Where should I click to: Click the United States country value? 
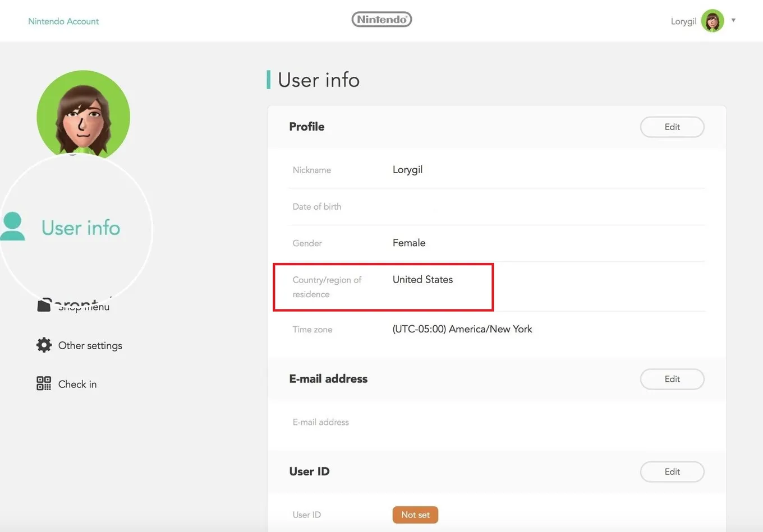click(422, 279)
